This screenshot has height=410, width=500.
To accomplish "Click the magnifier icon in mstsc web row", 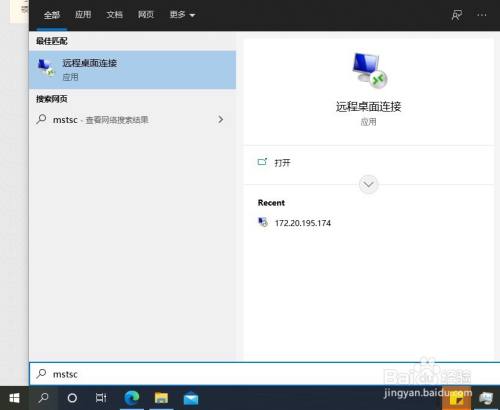I will point(41,119).
